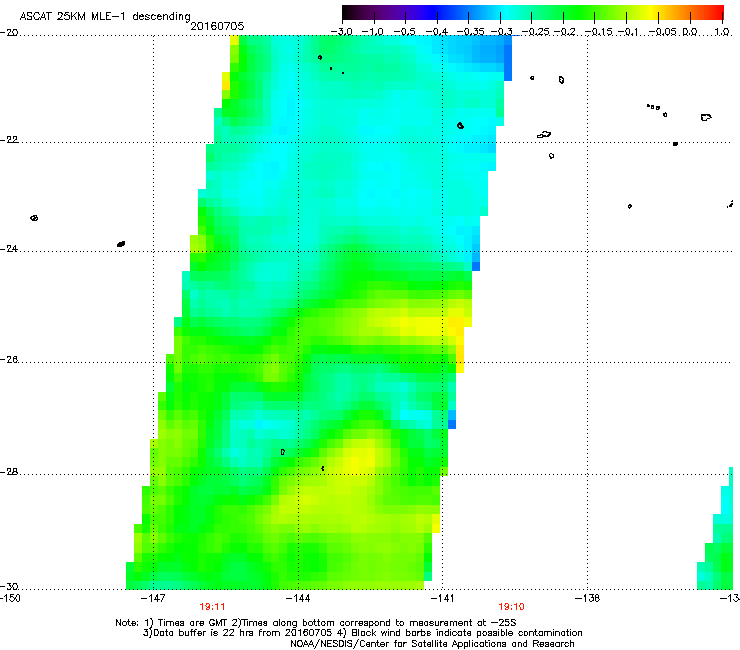Click the yellow section of the color scale bar

coord(654,13)
